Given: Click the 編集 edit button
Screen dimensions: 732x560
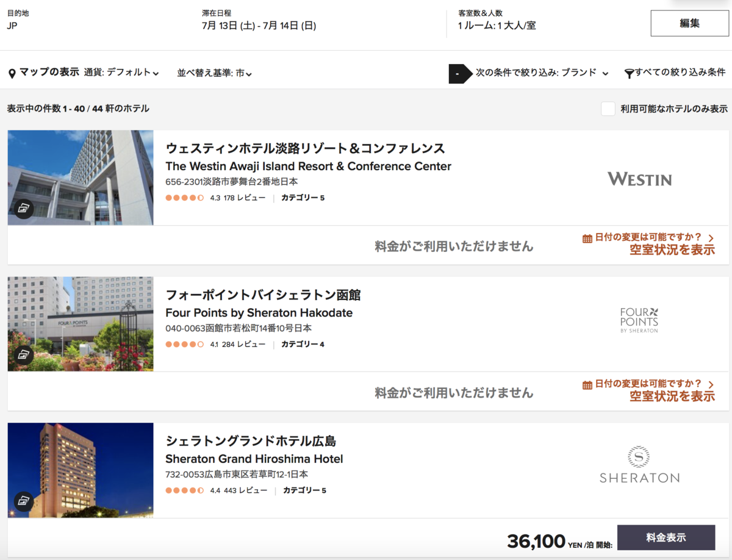Looking at the screenshot, I should click(x=689, y=24).
